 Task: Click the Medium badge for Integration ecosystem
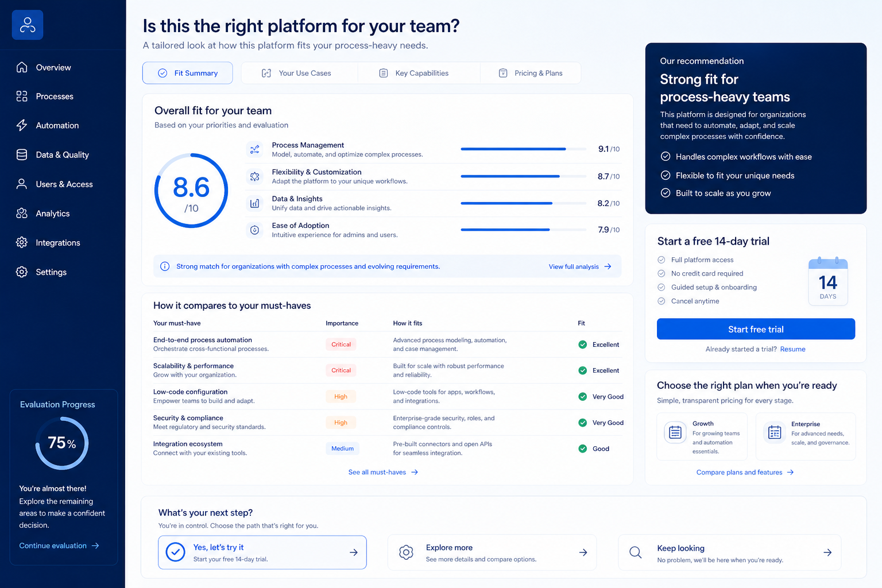(x=342, y=448)
